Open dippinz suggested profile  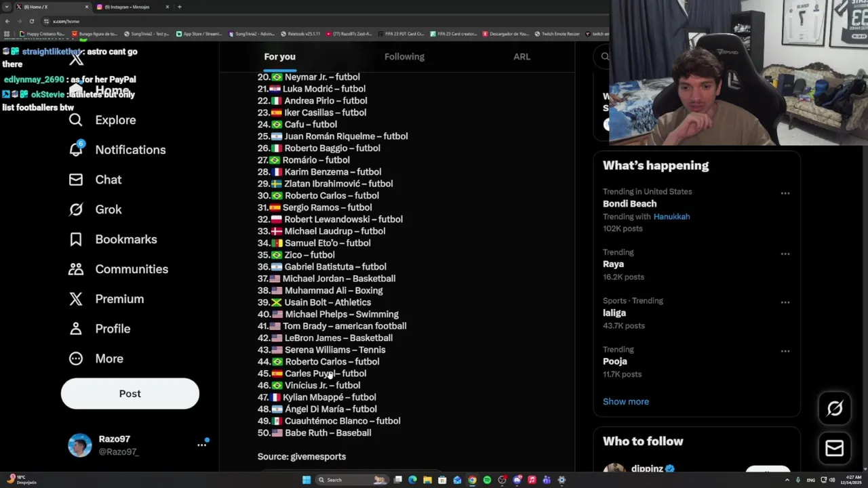[x=647, y=468]
